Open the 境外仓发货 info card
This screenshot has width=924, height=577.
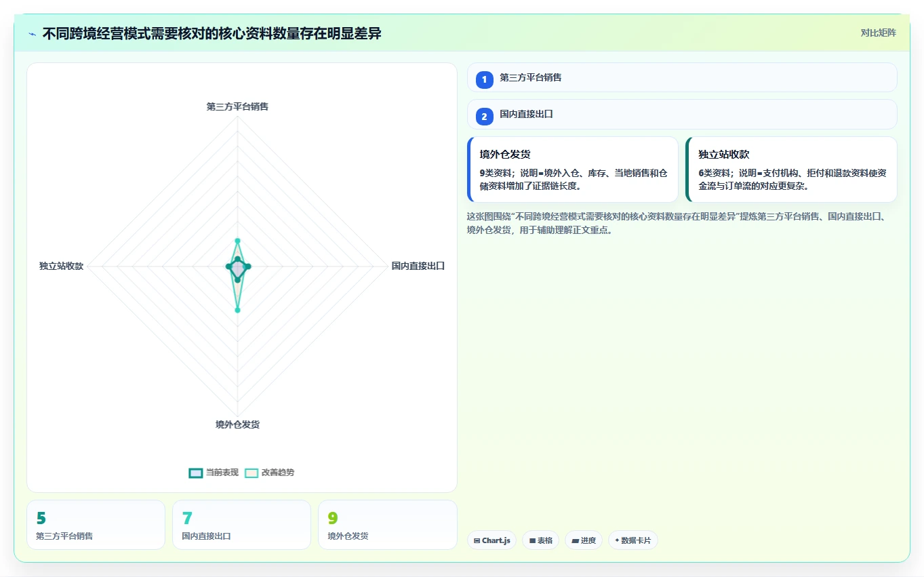tap(573, 170)
